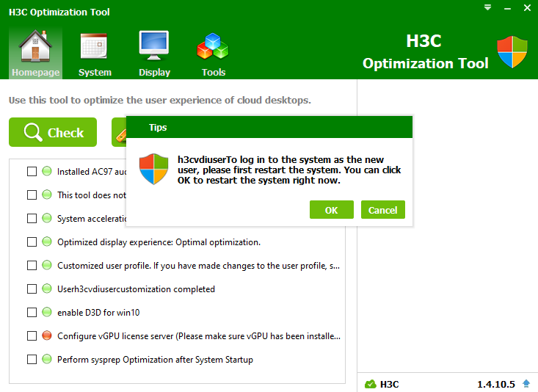The height and width of the screenshot is (392, 538).
Task: Select 'Optimized display experience: Optimal optimization.' text
Action: coord(159,242)
